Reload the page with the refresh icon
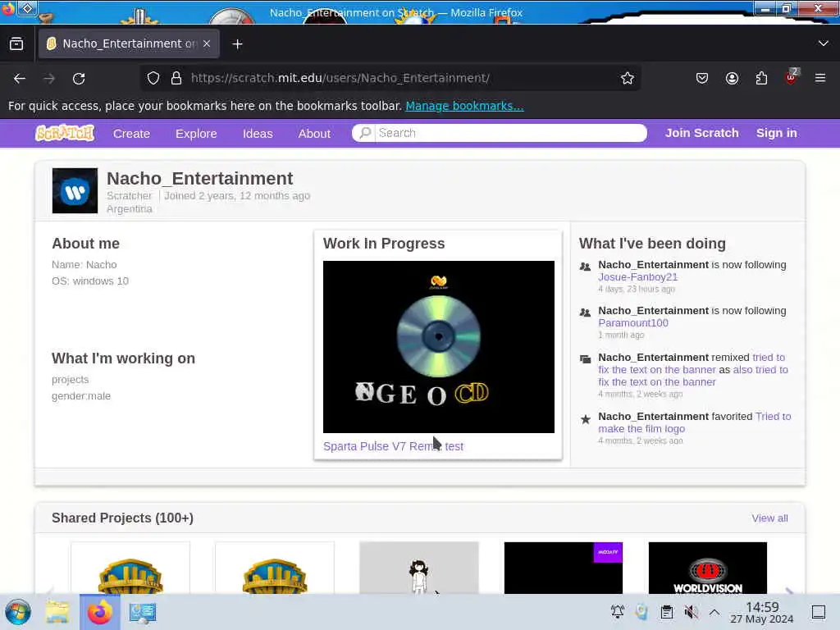This screenshot has height=630, width=840. point(79,78)
